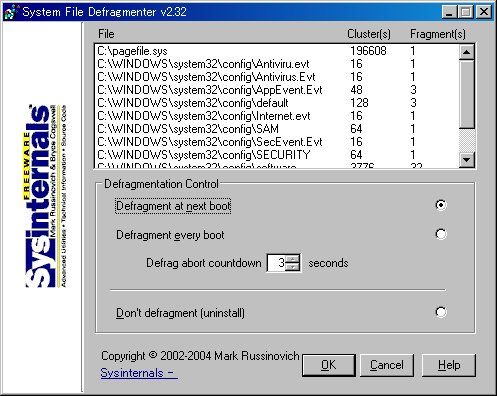Click the Help button
This screenshot has width=497, height=396.
pos(449,365)
